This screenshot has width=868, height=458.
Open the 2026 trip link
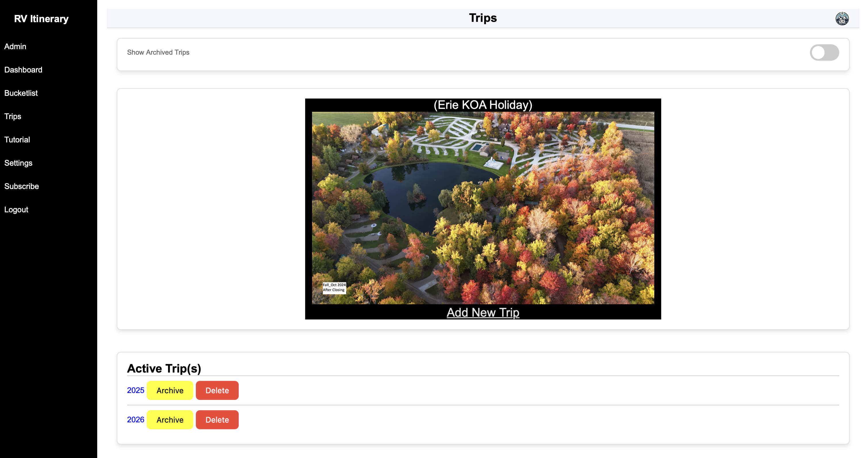click(x=135, y=419)
